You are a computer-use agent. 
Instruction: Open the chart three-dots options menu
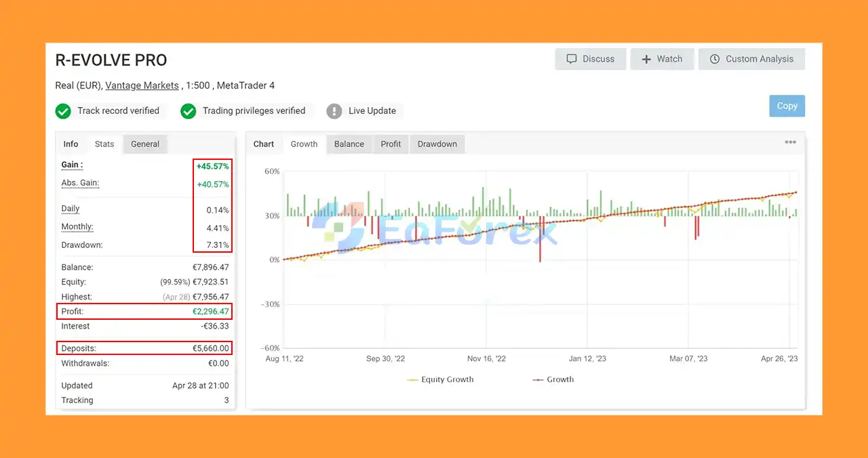point(791,142)
